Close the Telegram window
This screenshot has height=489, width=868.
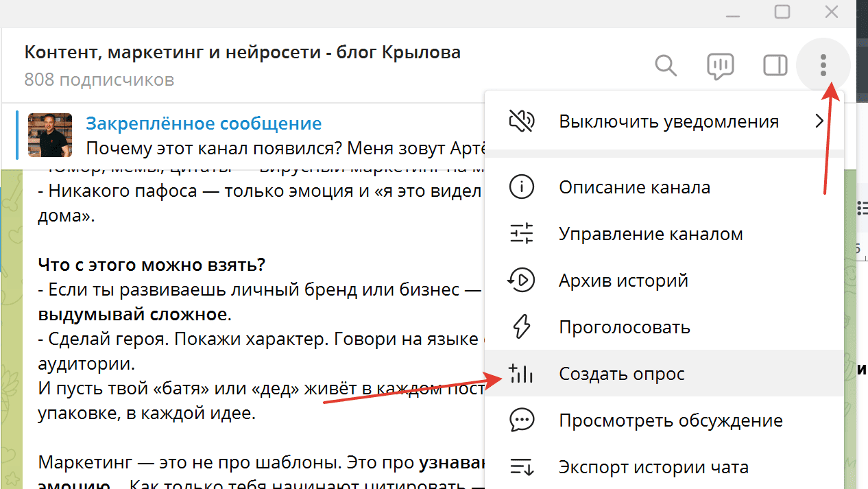pos(832,12)
